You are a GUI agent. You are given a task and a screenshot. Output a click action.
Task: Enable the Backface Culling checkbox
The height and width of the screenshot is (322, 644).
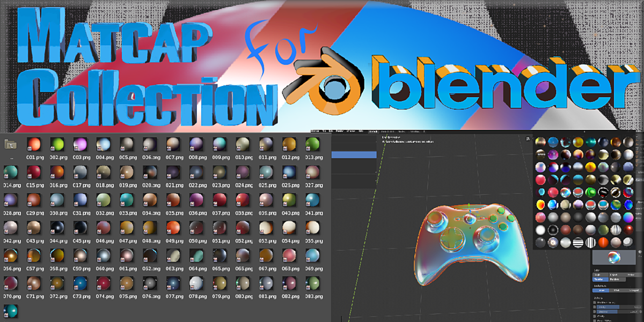(x=595, y=303)
